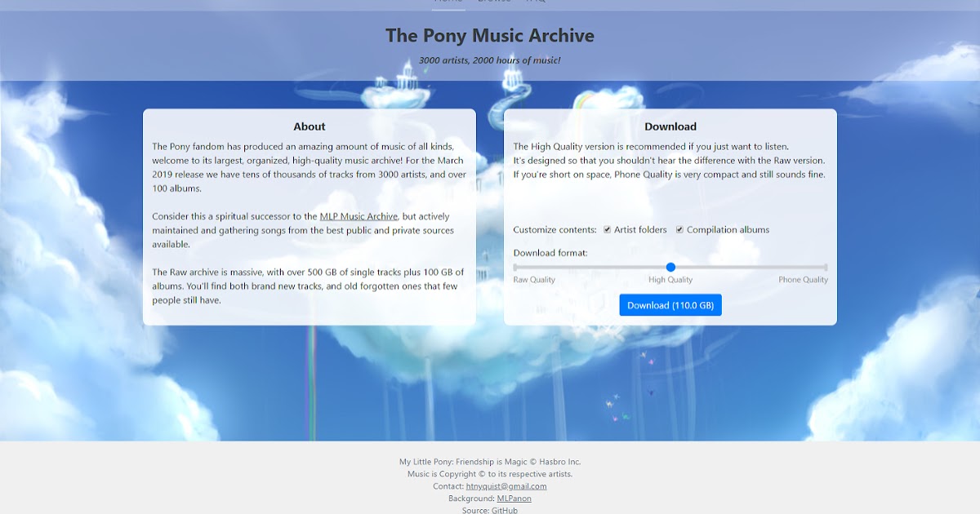Screen dimensions: 980x514
Task: Select the High Quality slider label
Action: (670, 280)
